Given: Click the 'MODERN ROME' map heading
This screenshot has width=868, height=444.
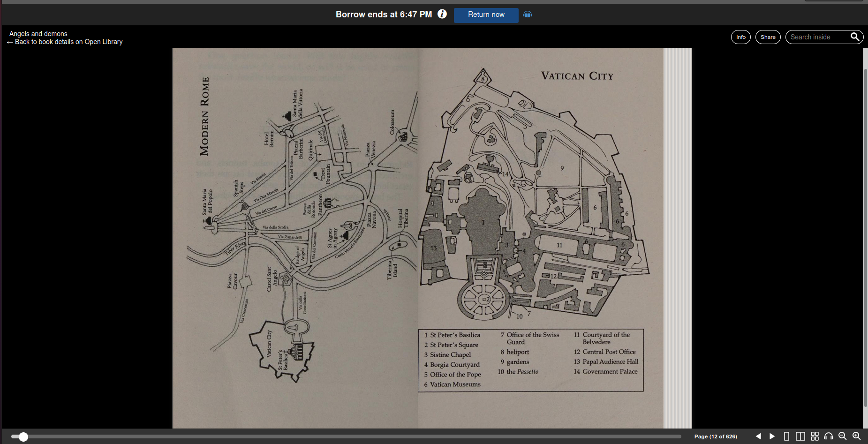Looking at the screenshot, I should click(x=204, y=116).
